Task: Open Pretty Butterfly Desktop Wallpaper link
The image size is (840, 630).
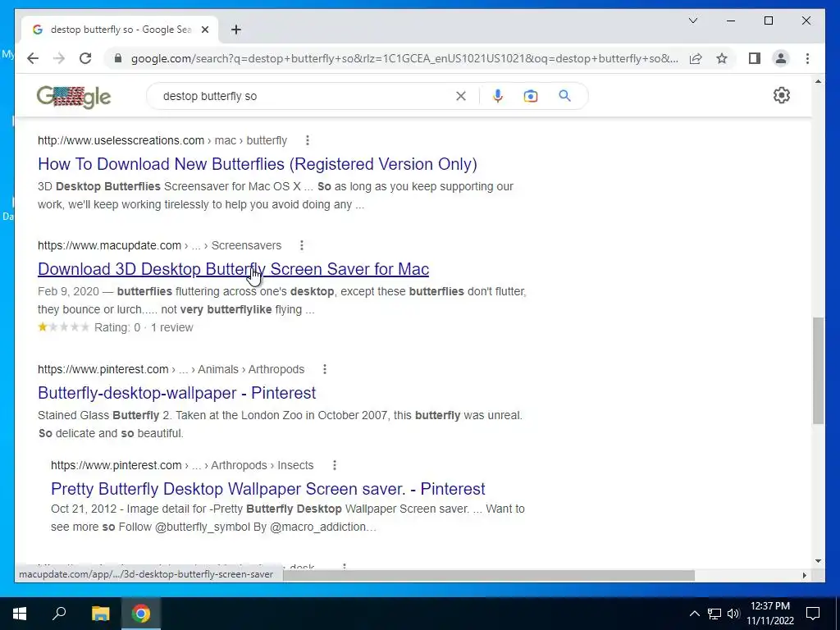Action: coord(268,489)
